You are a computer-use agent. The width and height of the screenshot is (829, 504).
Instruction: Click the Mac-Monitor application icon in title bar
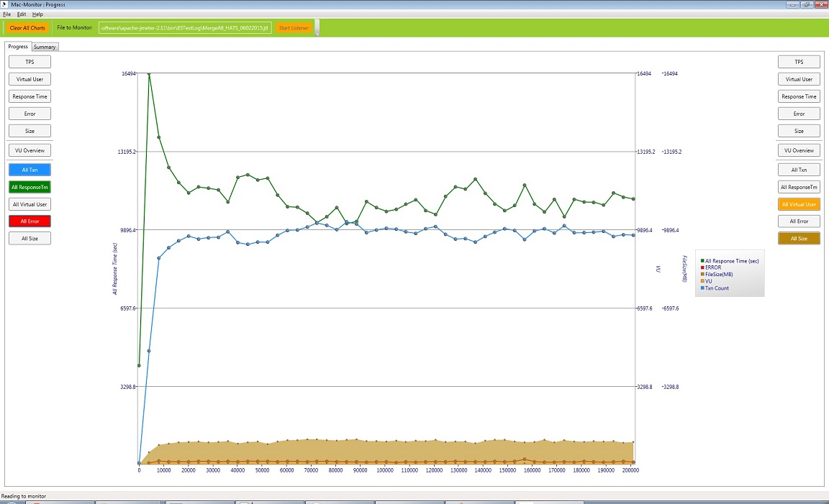4,4
